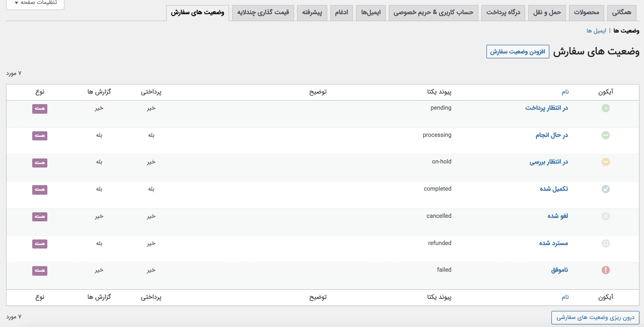The height and width of the screenshot is (327, 644).
Task: Open the درگاه پرداخت tab
Action: (x=503, y=13)
